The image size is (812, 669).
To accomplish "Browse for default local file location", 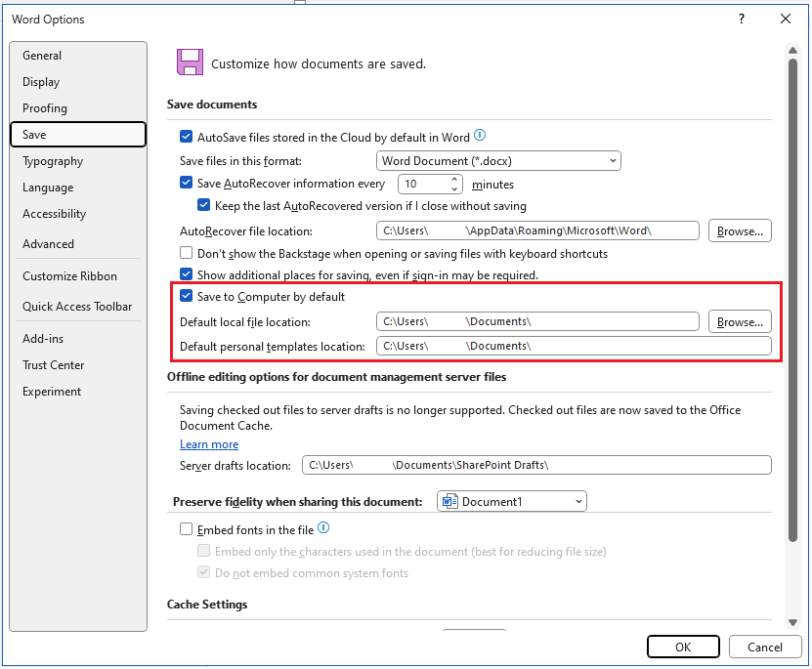I will tap(740, 322).
